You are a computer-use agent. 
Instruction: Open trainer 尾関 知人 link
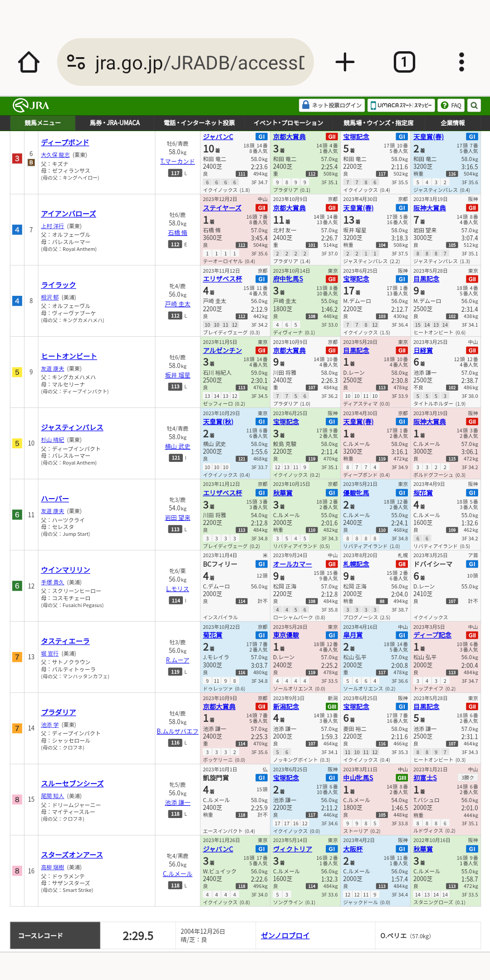53,796
